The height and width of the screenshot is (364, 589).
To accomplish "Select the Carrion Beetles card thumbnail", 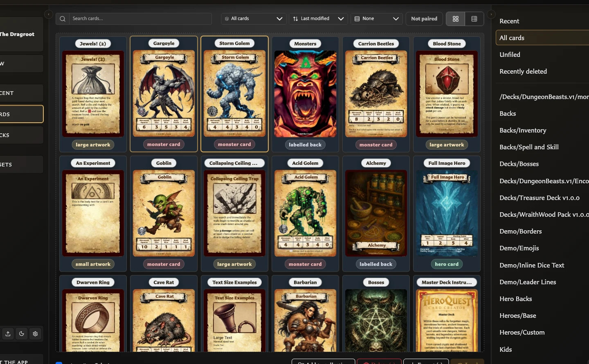I will pyautogui.click(x=376, y=94).
